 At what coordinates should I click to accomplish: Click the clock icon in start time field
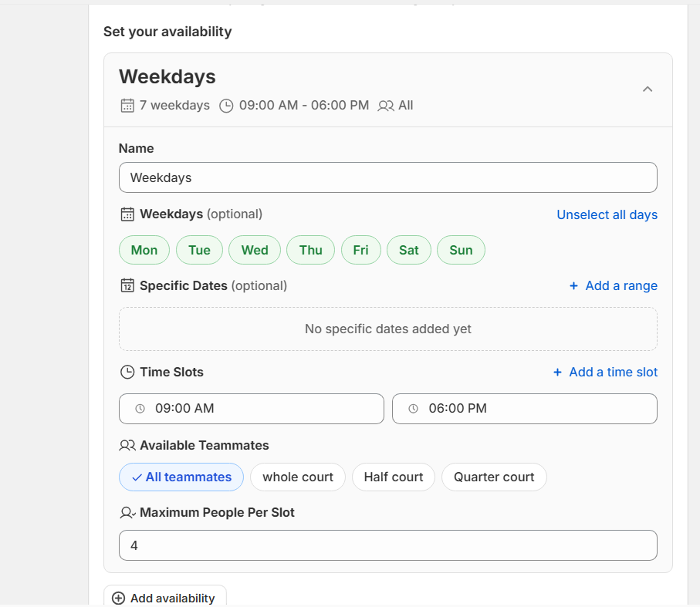click(x=140, y=409)
